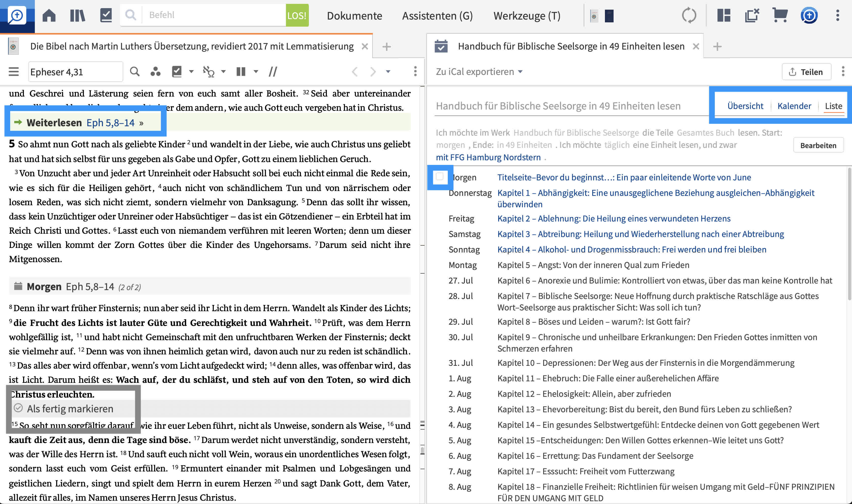
Task: Add a new tab in the right panel
Action: click(x=717, y=46)
